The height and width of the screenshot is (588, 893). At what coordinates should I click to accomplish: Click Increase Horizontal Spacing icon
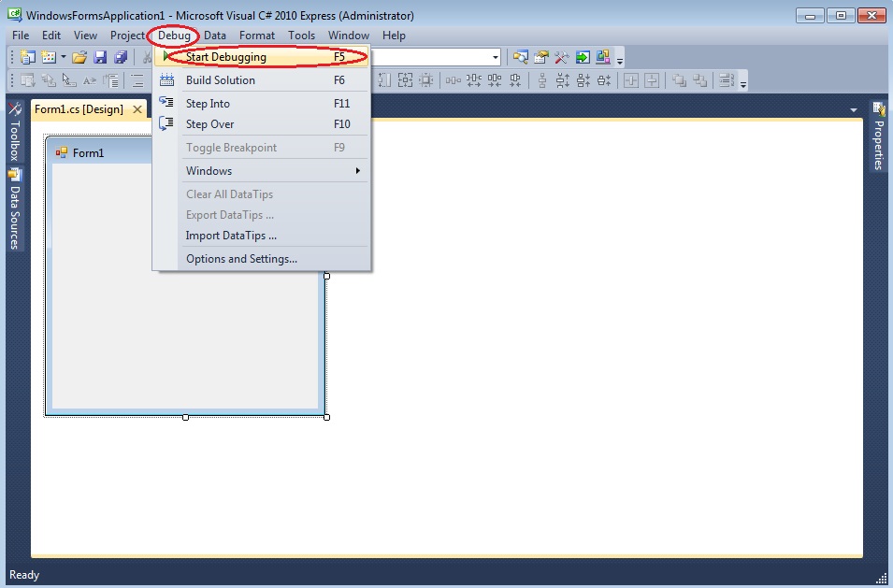pyautogui.click(x=474, y=80)
